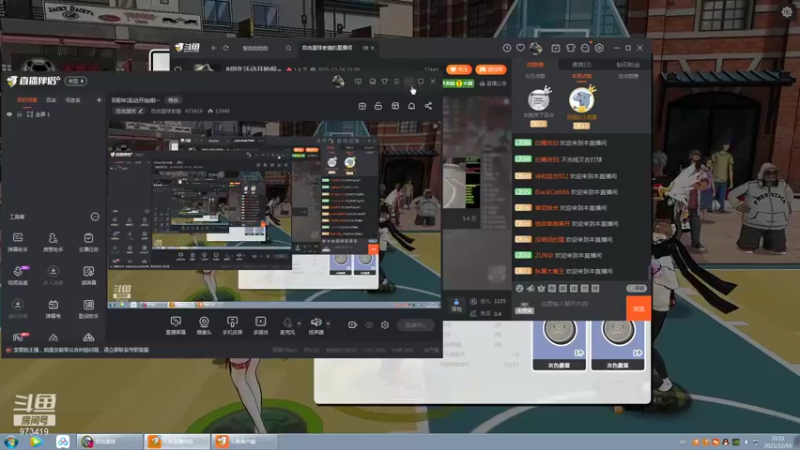This screenshot has height=450, width=800.
Task: Click orange button right of 关注
Action: (490, 69)
